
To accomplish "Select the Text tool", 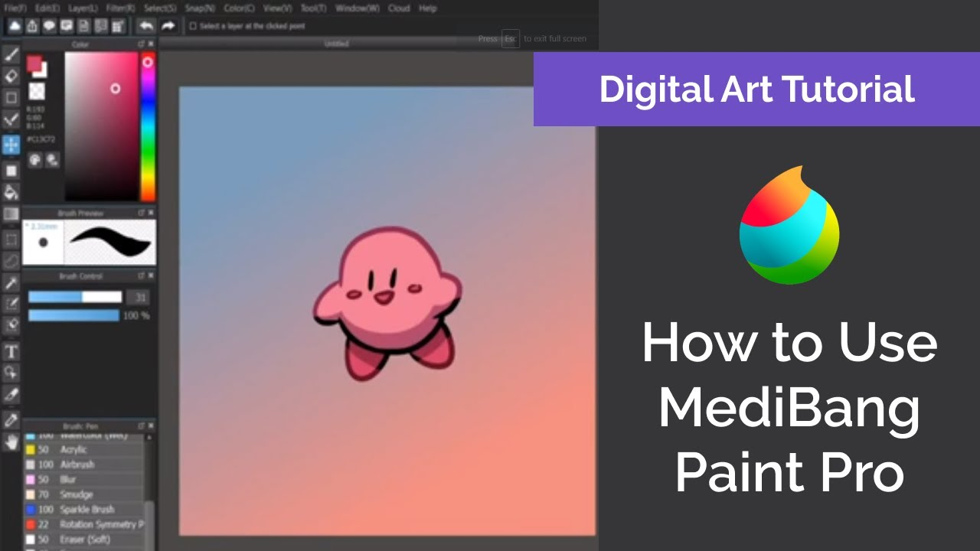I will click(11, 351).
